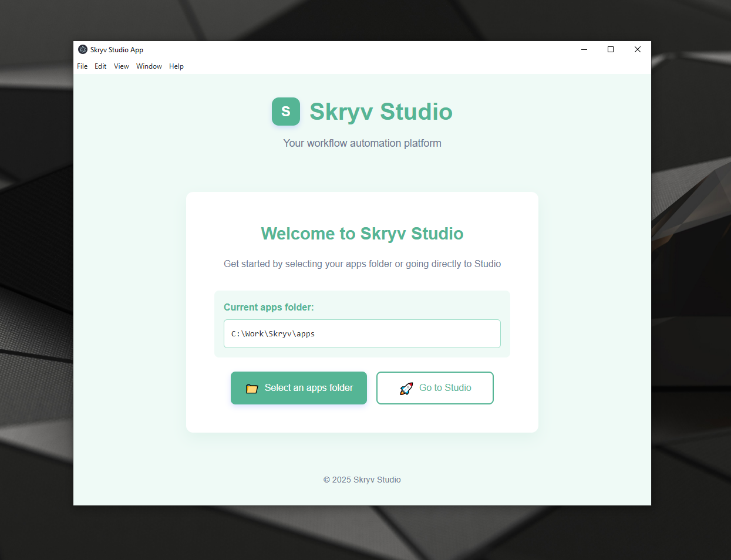Click the 'Welcome to Skryv Studio' heading
731x560 pixels.
coord(362,234)
